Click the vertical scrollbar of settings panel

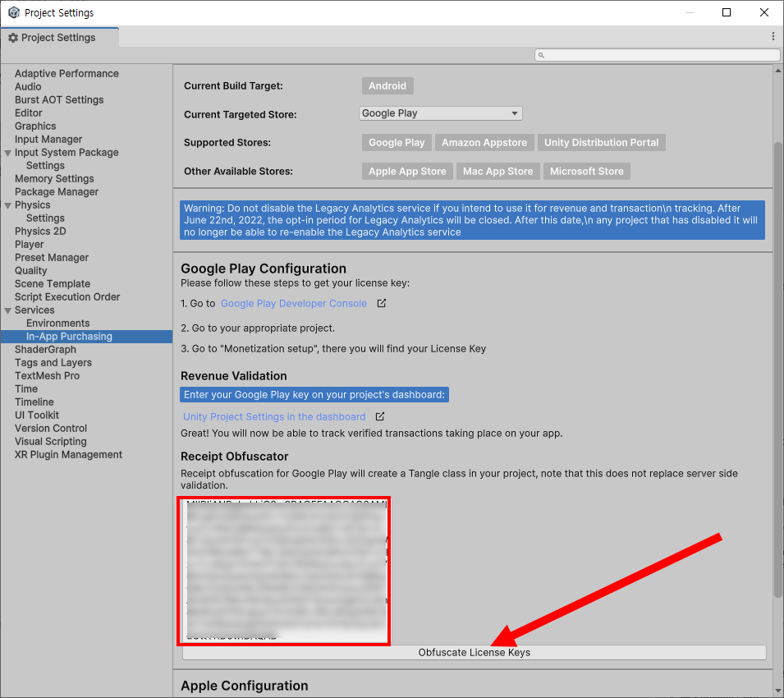(x=778, y=370)
